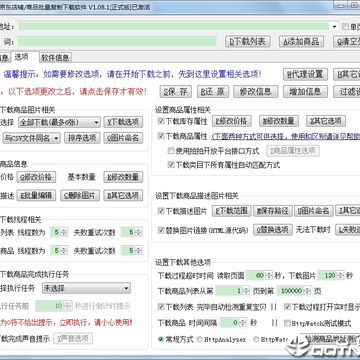Image resolution: width=360 pixels, height=360 pixels.
Task: Click the 下载列表 button
Action: tap(248, 42)
